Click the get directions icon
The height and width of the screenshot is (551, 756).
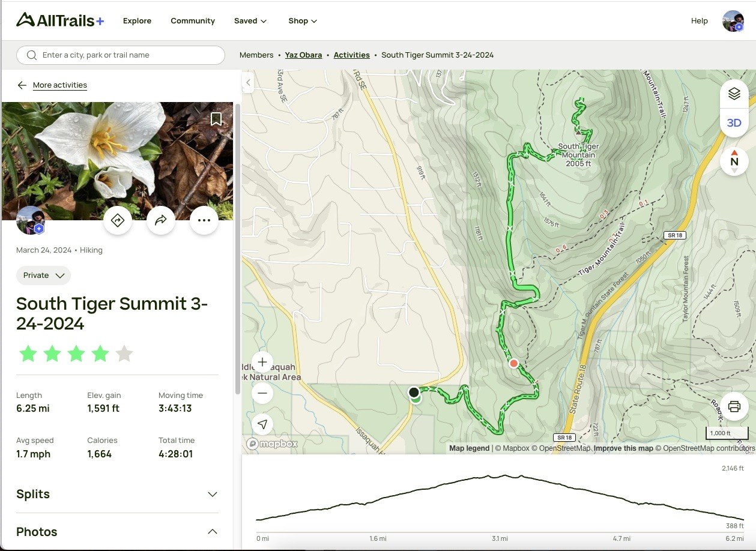(x=118, y=220)
